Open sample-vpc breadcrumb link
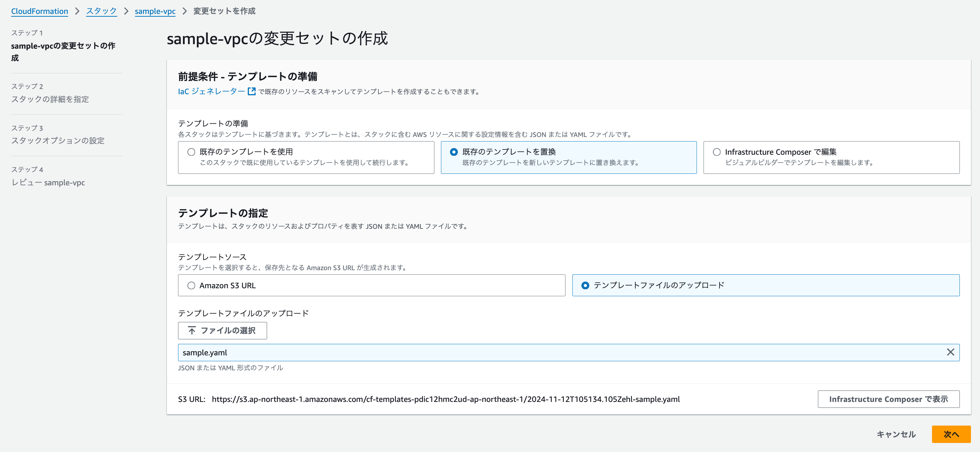 point(155,11)
